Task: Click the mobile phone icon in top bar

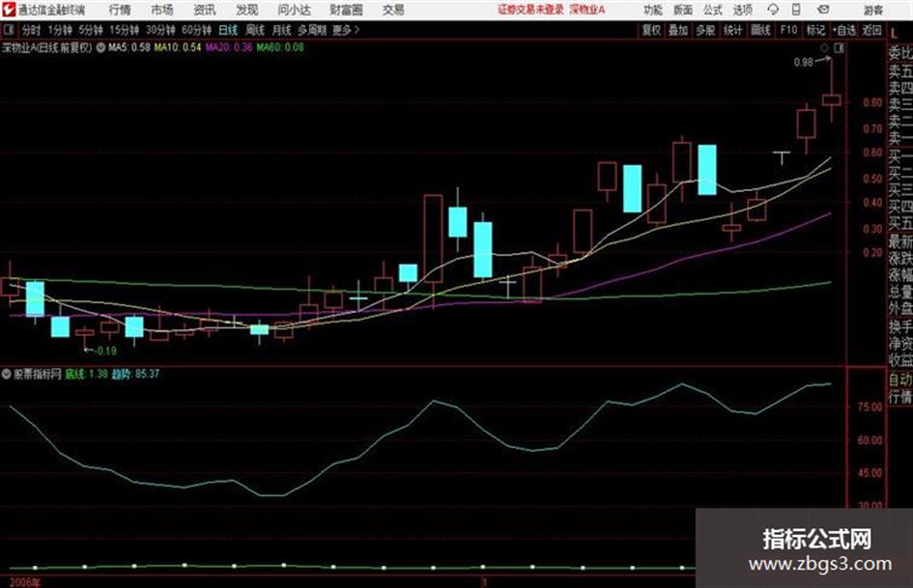Action: pyautogui.click(x=796, y=10)
